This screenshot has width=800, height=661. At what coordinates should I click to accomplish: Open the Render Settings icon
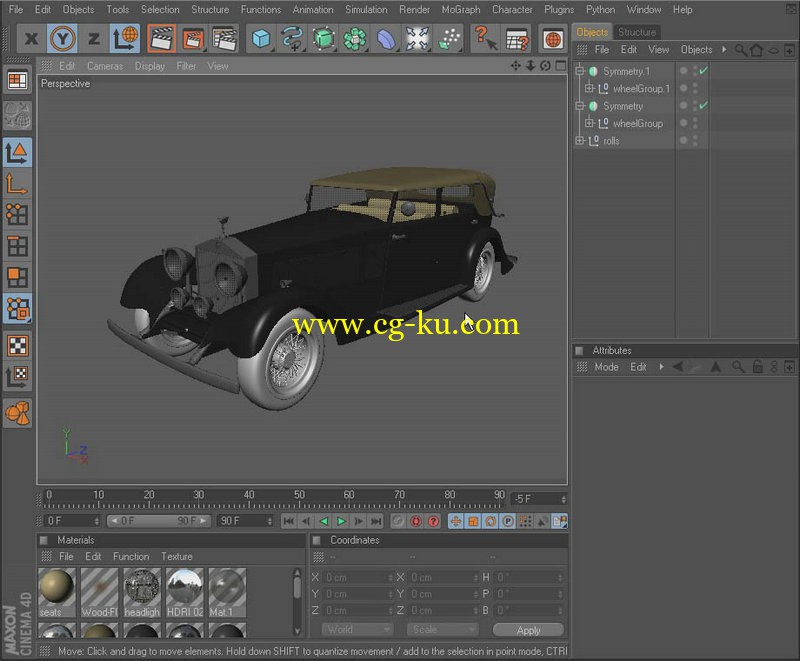(224, 38)
